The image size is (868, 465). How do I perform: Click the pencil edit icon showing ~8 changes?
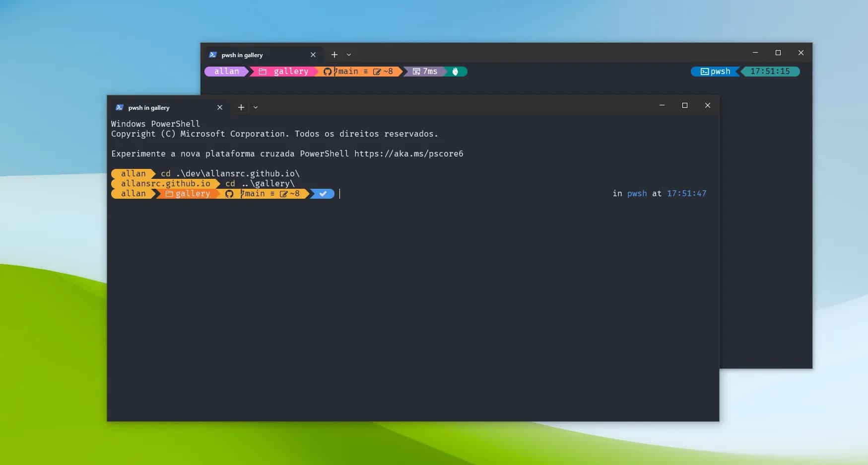coord(283,194)
